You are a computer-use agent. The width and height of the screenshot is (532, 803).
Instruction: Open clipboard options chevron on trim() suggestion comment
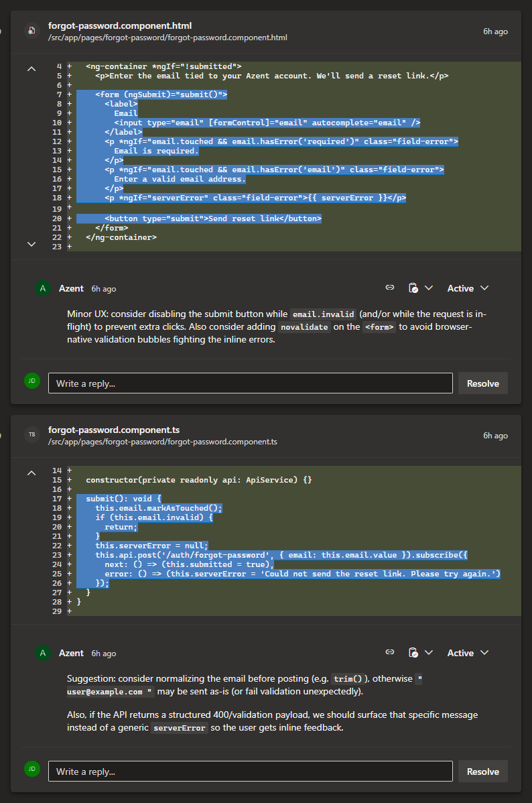point(429,652)
